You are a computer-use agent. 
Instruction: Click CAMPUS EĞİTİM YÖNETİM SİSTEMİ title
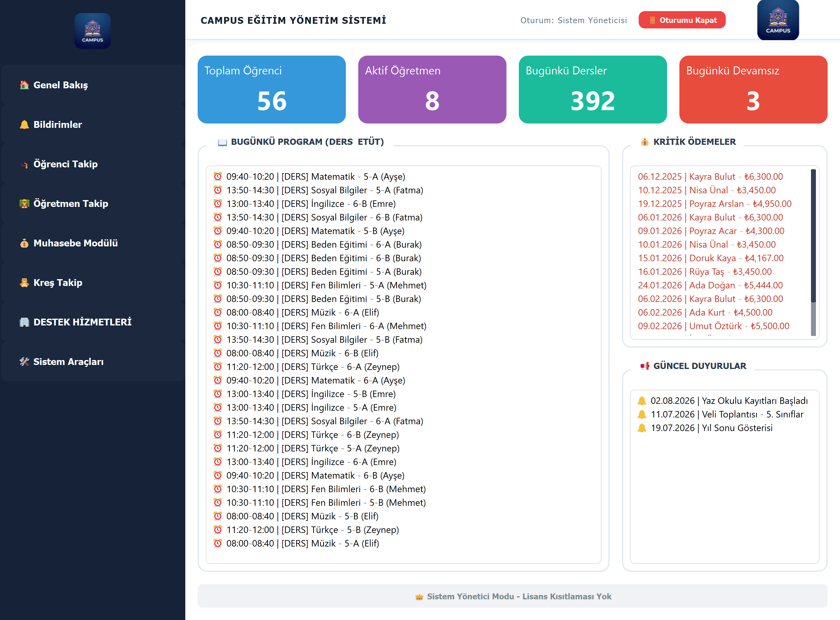(293, 20)
